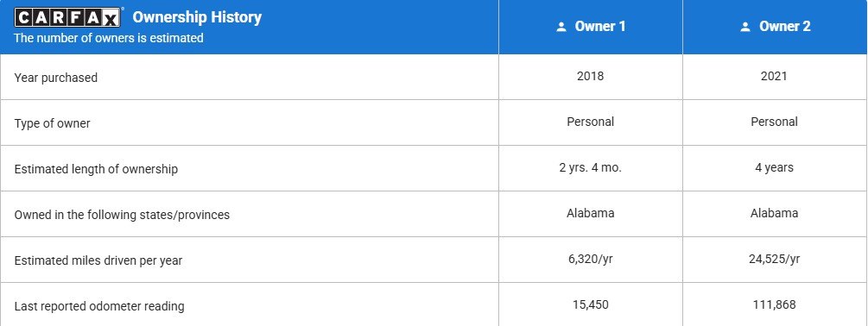Click the Last reported odometer reading label
868x326 pixels.
pyautogui.click(x=99, y=306)
